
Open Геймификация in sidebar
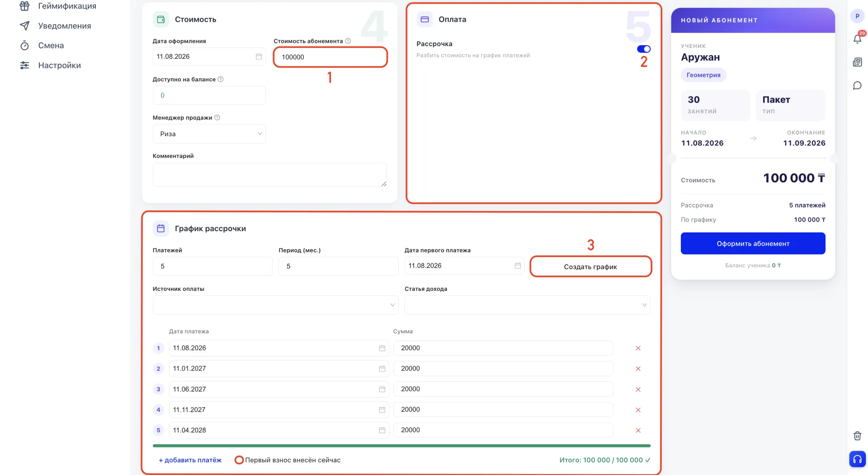pos(67,6)
